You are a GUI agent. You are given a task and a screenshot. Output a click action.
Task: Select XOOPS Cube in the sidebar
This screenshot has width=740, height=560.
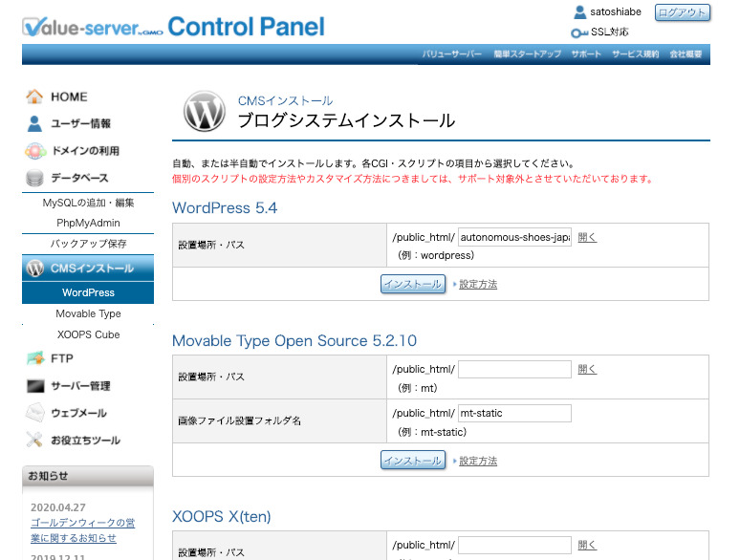[x=88, y=334]
